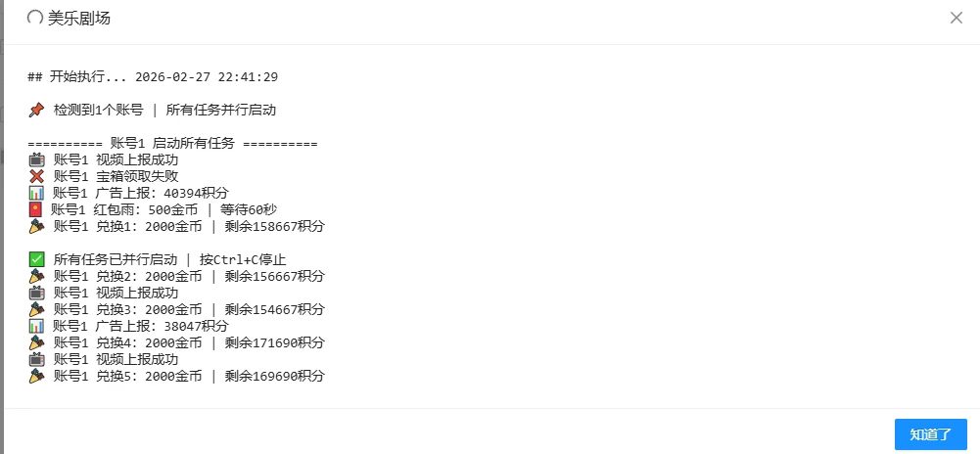Click the party popper icon beside 兑换1

click(x=36, y=227)
